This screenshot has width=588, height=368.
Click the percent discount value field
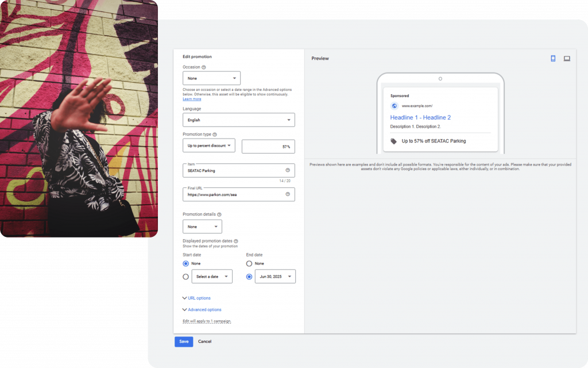[268, 147]
